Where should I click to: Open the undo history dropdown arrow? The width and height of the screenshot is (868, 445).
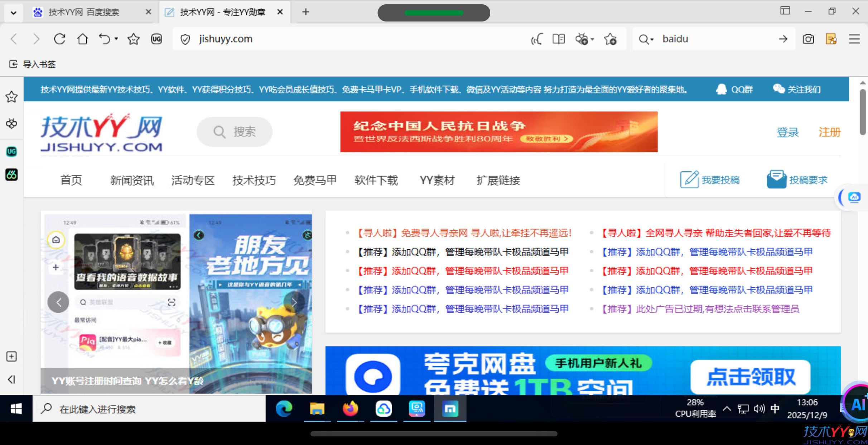click(x=116, y=39)
